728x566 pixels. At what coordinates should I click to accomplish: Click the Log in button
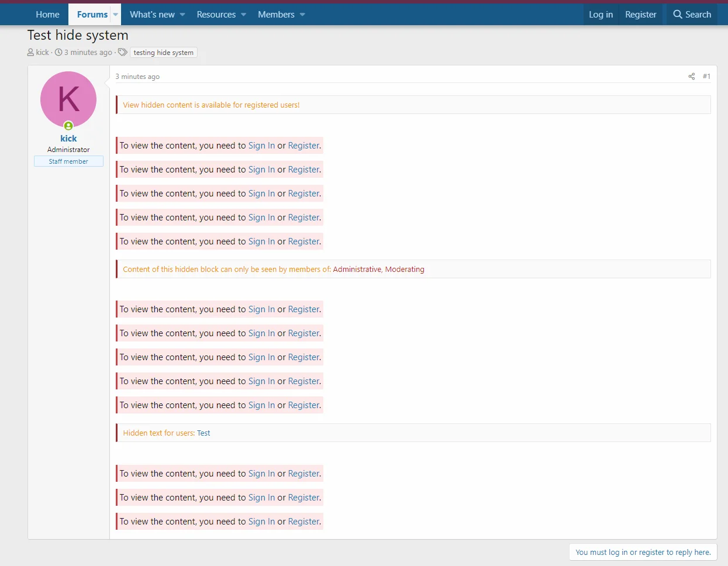(x=601, y=14)
